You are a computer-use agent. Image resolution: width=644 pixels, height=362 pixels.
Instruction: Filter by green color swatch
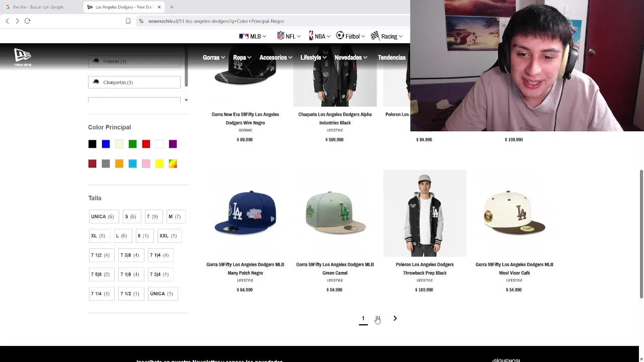coord(132,144)
